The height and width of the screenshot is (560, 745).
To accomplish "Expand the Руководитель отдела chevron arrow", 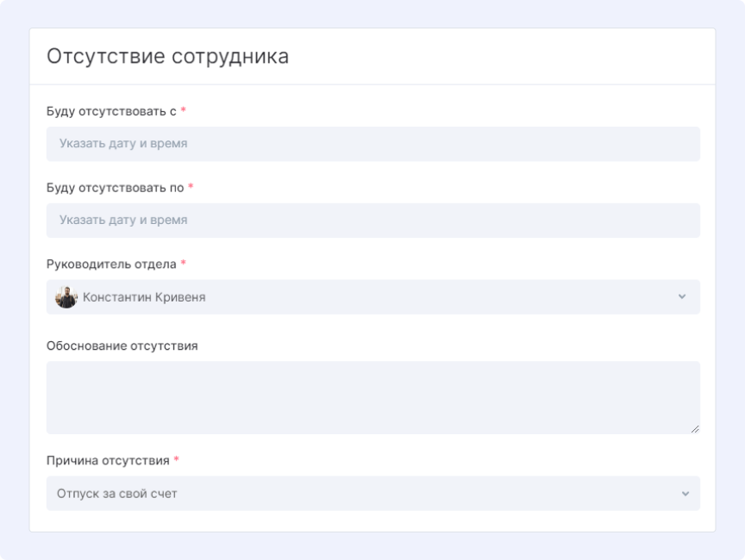I will tap(682, 296).
